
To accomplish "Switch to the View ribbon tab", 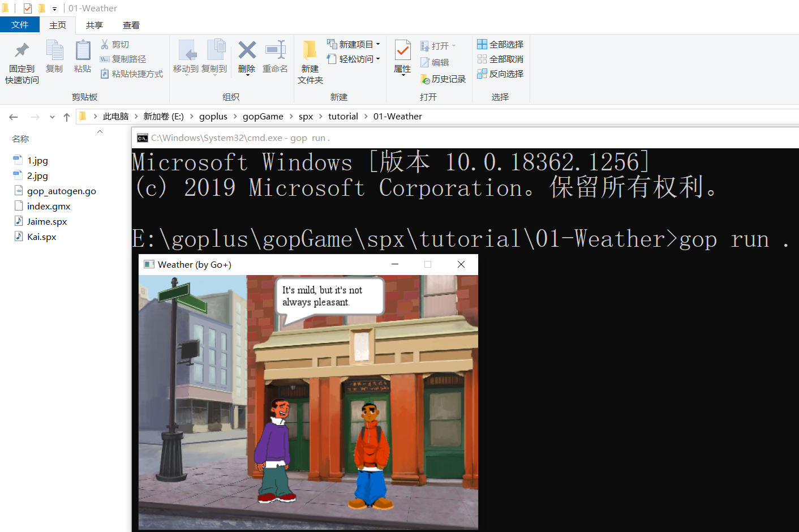I will (x=131, y=25).
